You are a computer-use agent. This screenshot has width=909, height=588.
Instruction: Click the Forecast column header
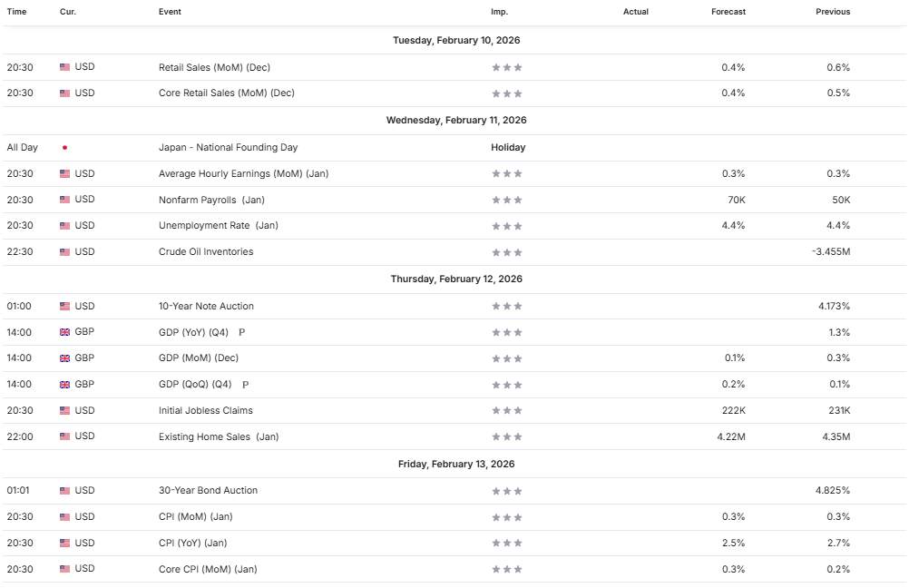728,12
